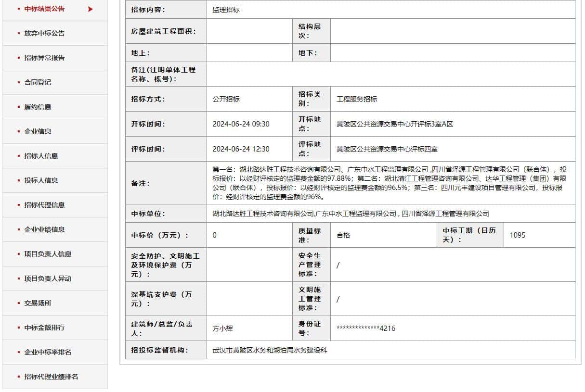Click 交易场所 in the left navigation
Viewport: 585px width, 392px height.
point(38,303)
